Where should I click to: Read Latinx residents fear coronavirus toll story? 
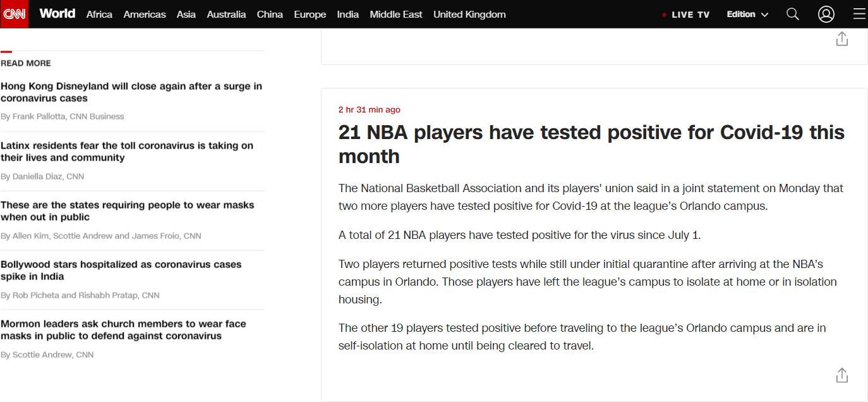(127, 152)
